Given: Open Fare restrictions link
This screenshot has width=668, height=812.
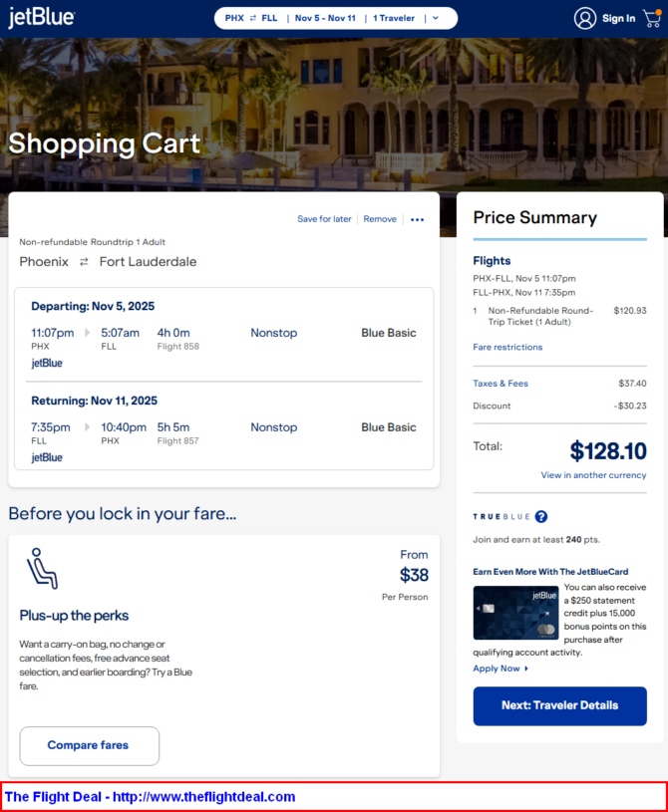Looking at the screenshot, I should tap(507, 347).
